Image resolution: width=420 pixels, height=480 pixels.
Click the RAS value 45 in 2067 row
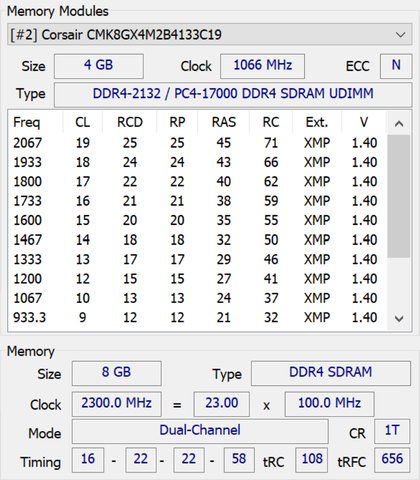224,143
